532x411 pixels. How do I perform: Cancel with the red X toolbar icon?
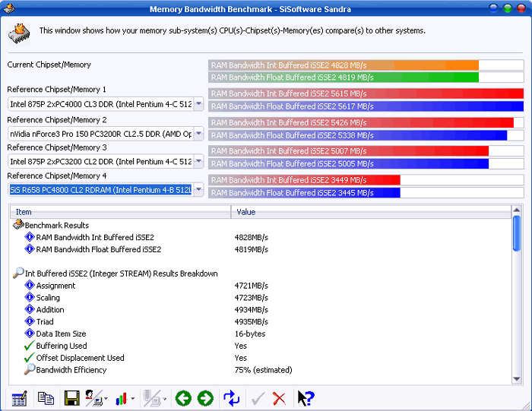pos(279,399)
